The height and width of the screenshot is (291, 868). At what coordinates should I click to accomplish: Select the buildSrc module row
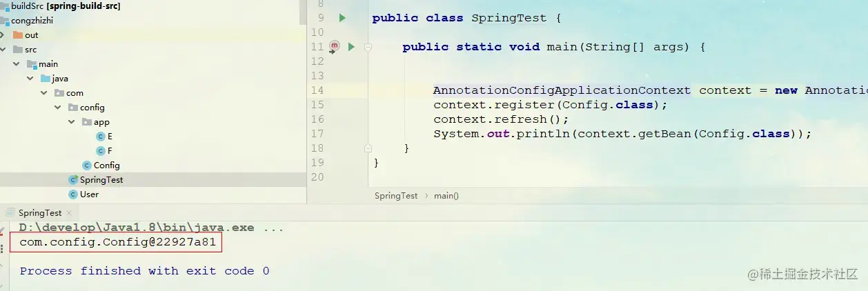(x=152, y=6)
